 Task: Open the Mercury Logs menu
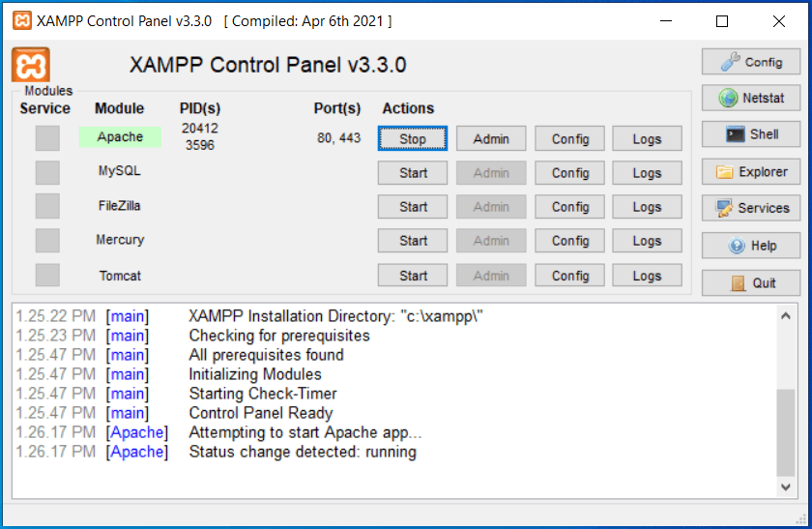647,241
